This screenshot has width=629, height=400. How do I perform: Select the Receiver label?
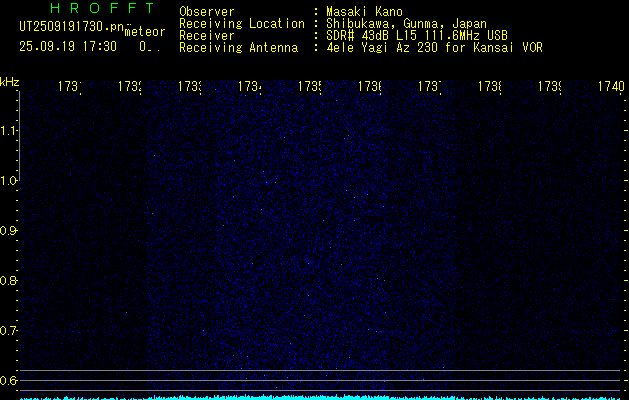coord(207,36)
